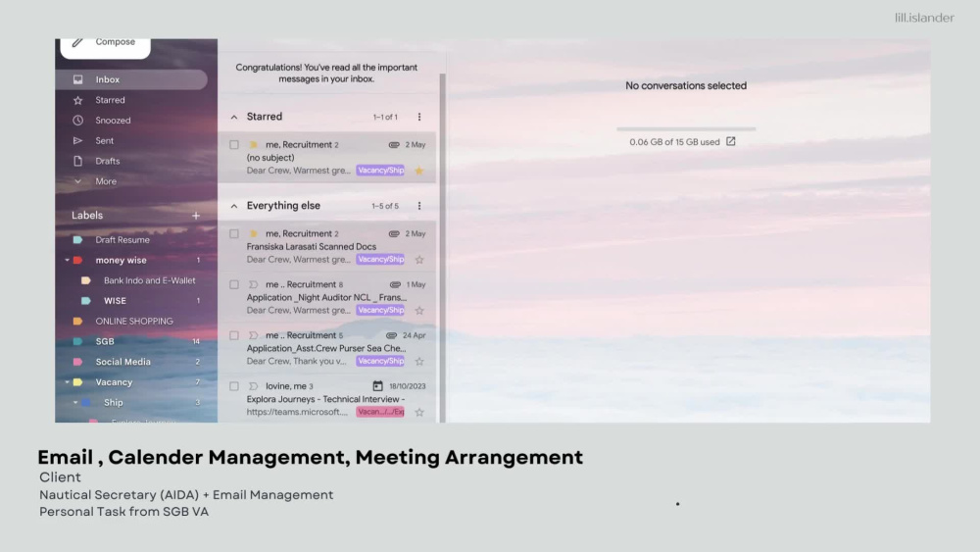This screenshot has height=552, width=980.
Task: Click the Snoozed clock icon
Action: (x=77, y=120)
